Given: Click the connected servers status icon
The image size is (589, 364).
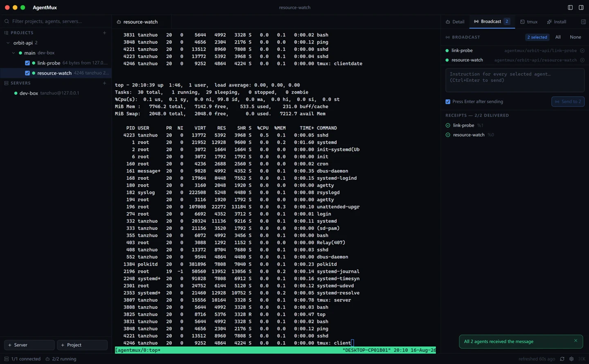Looking at the screenshot, I should [6, 359].
